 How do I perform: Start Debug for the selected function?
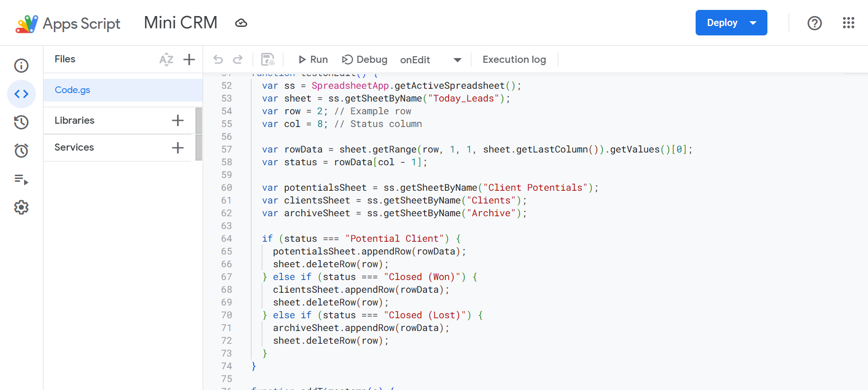(365, 59)
